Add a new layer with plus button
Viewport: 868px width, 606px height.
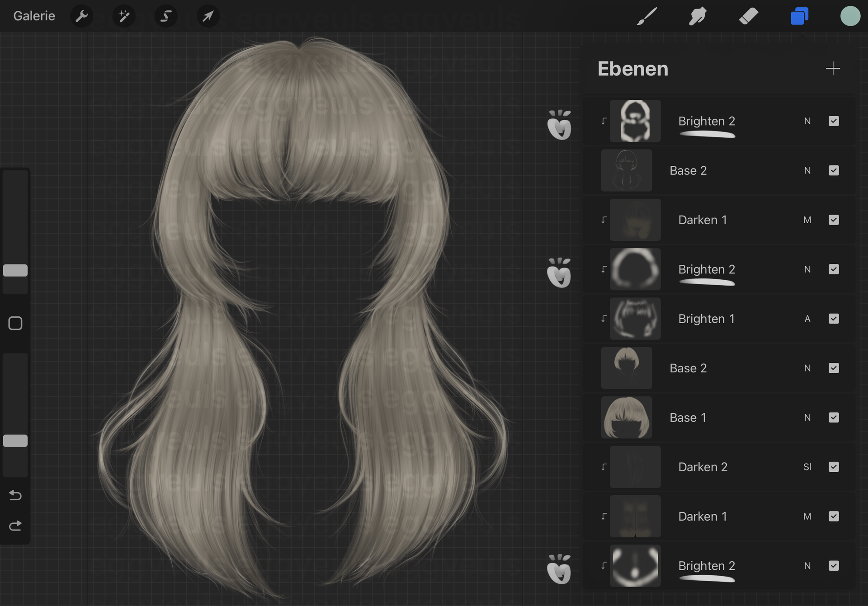point(833,69)
